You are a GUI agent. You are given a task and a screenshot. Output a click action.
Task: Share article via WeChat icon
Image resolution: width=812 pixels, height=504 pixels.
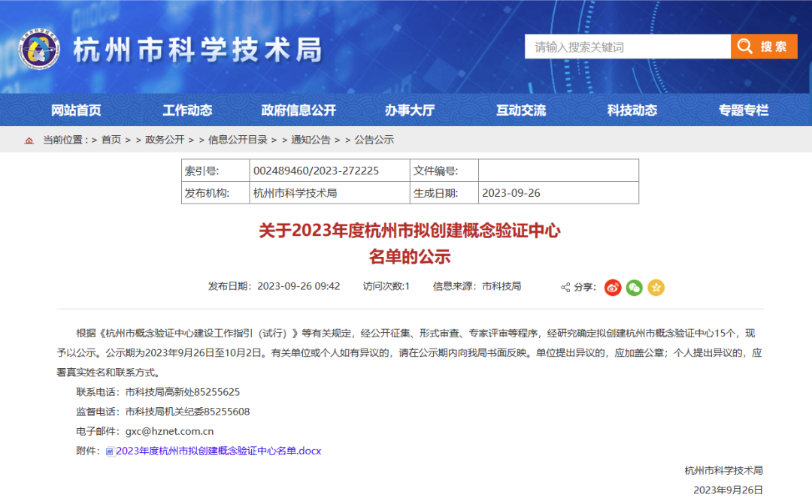[635, 288]
